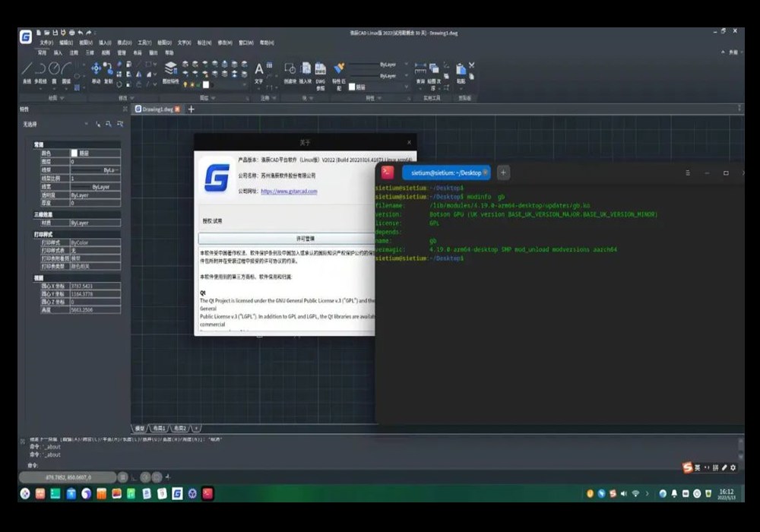
Task: Select the Polyline (多段线) tool
Action: pos(40,70)
